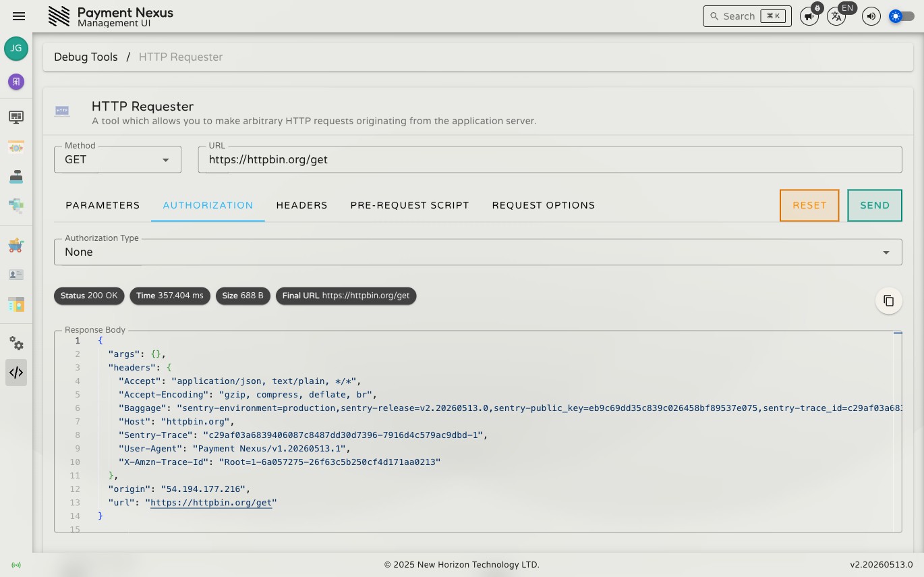Click the "origin" line in response body

point(179,489)
